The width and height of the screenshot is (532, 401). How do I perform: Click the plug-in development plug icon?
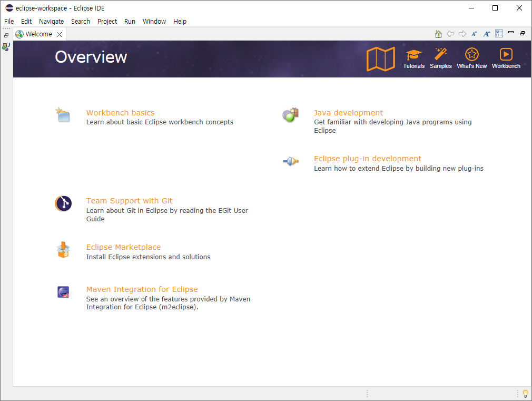coord(291,161)
